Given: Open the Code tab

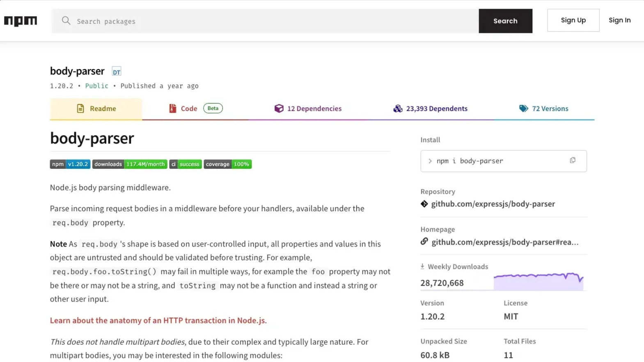Looking at the screenshot, I should pyautogui.click(x=195, y=109).
